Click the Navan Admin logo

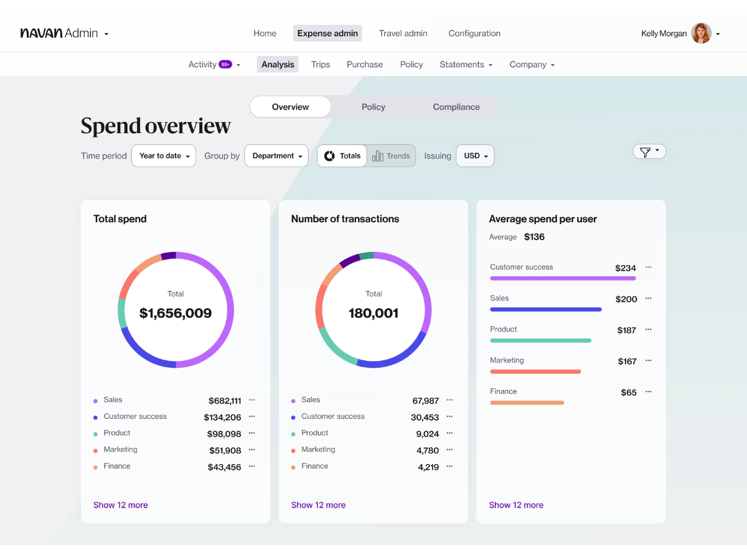pyautogui.click(x=59, y=34)
